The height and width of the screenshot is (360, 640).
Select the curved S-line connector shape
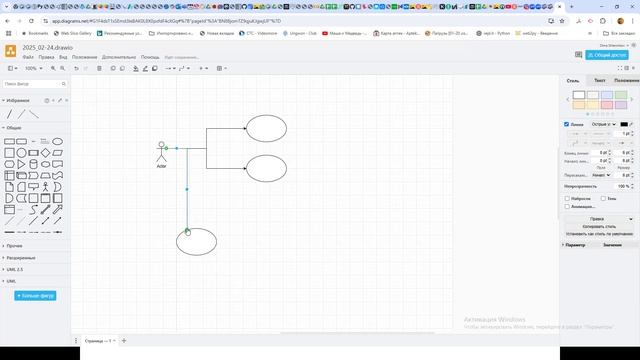point(33,209)
